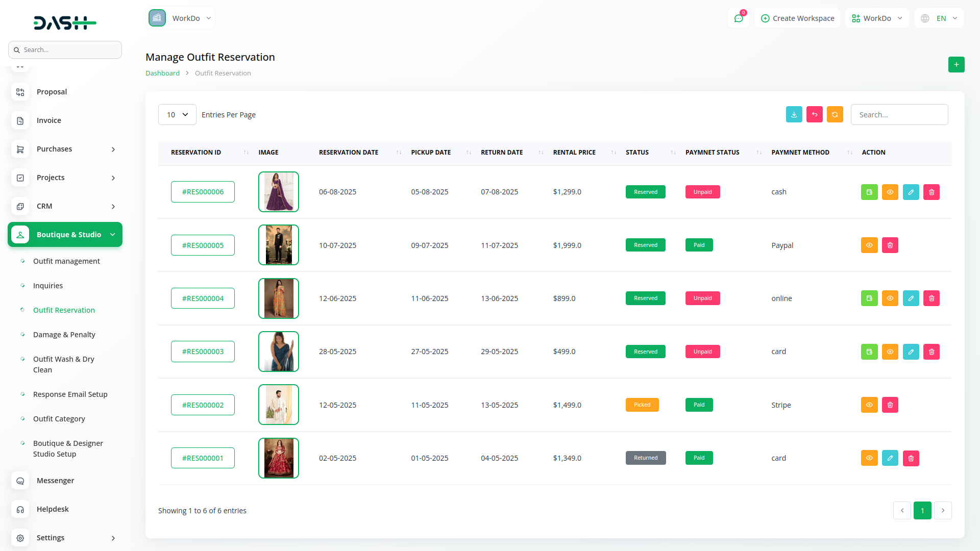This screenshot has height=551, width=980.
Task: Open the entries per page dropdown
Action: 177,115
